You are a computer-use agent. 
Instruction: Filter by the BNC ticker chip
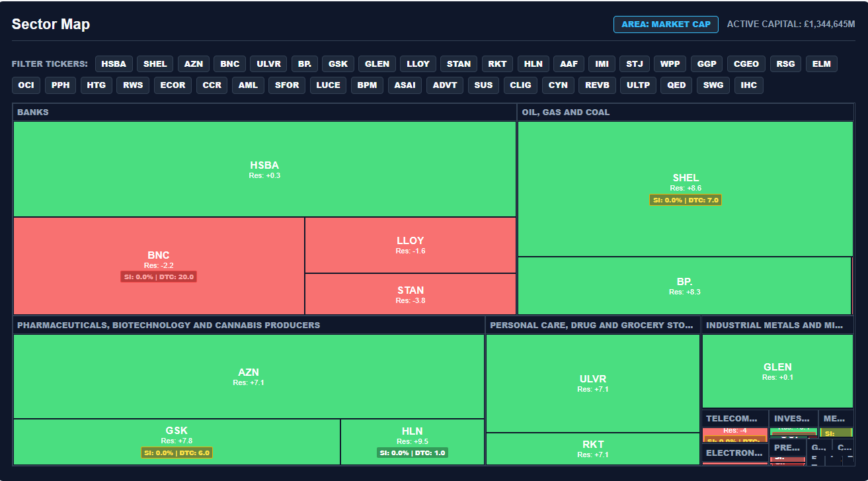click(x=230, y=64)
